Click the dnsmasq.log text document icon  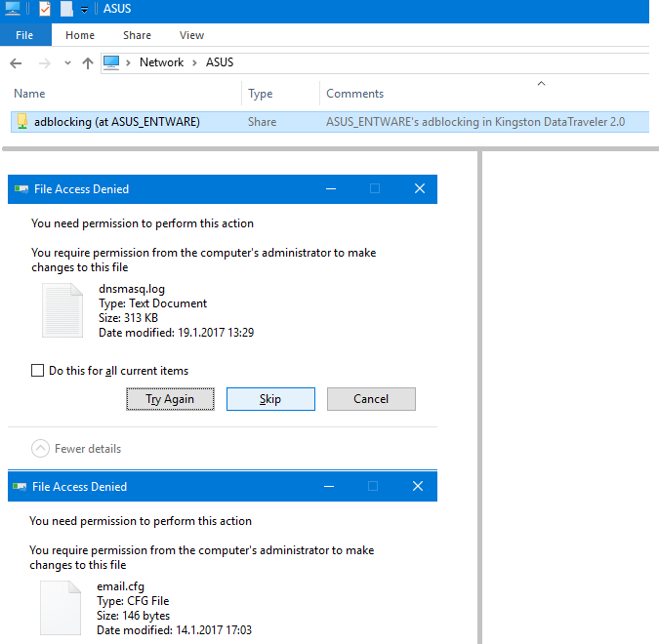tap(62, 310)
